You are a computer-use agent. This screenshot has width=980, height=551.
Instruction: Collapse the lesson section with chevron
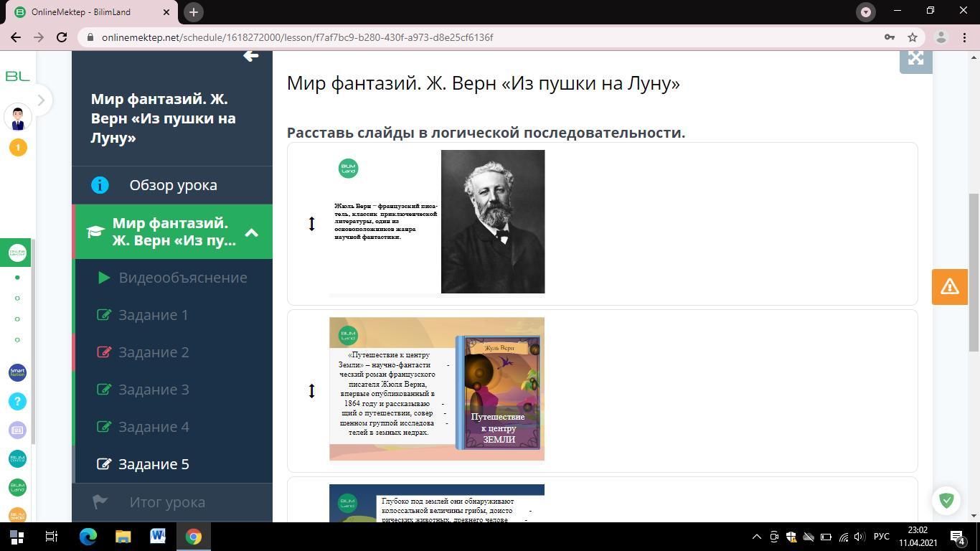(252, 232)
